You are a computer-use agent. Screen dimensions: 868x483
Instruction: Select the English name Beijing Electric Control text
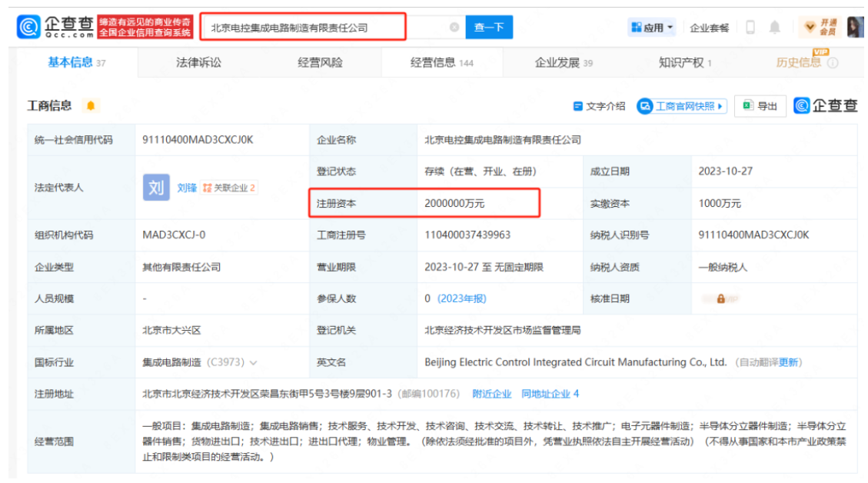click(575, 362)
